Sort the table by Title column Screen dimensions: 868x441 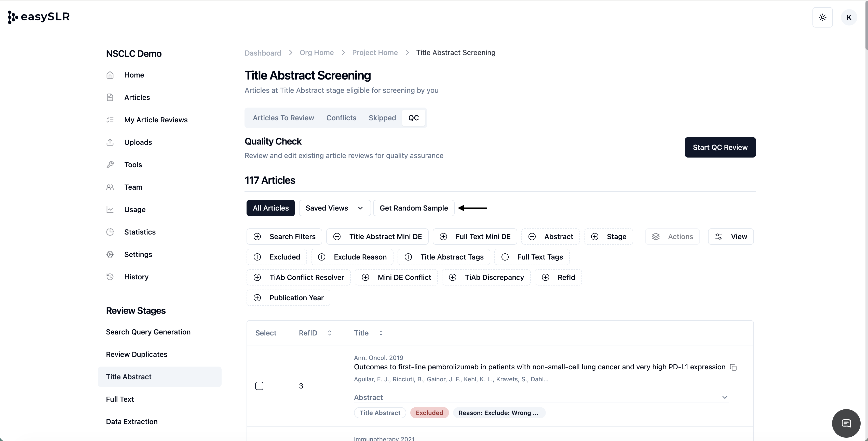pos(381,333)
